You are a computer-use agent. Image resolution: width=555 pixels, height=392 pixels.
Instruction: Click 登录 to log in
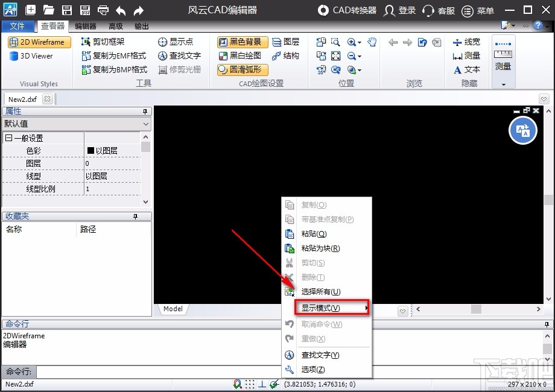pos(399,10)
